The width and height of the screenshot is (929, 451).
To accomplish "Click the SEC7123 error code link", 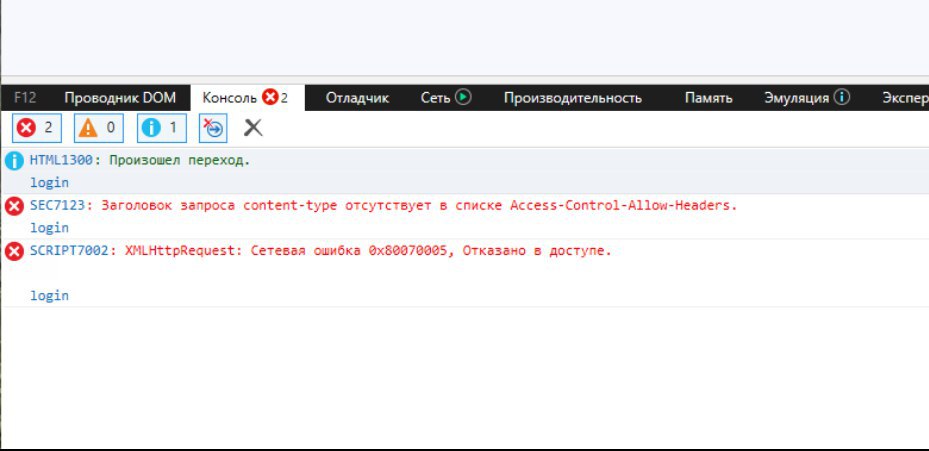I will click(x=57, y=206).
